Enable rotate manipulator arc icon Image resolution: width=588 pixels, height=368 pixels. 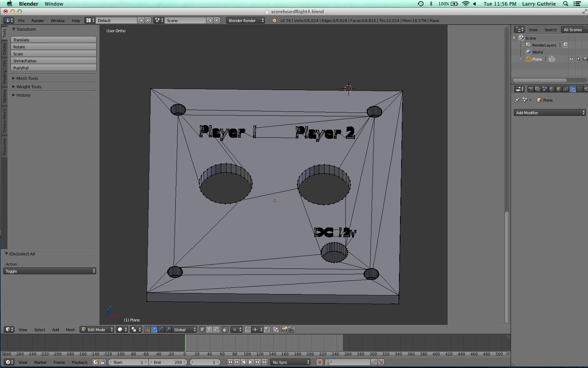161,329
